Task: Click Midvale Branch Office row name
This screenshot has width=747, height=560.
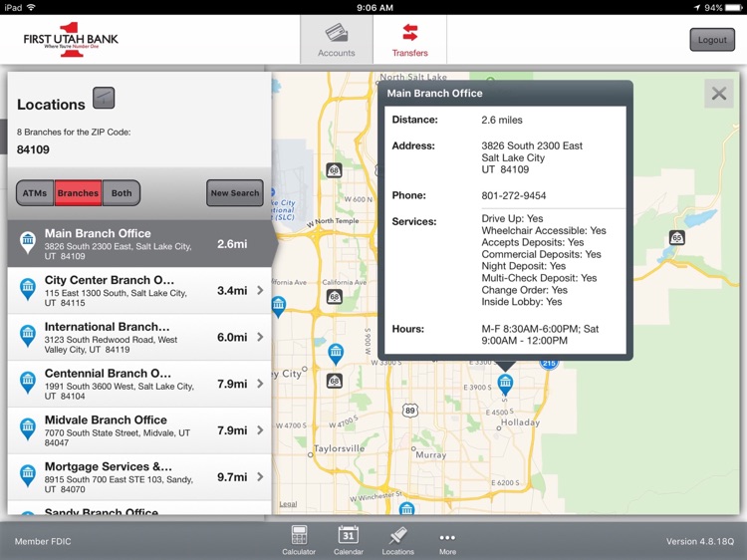Action: (x=106, y=420)
